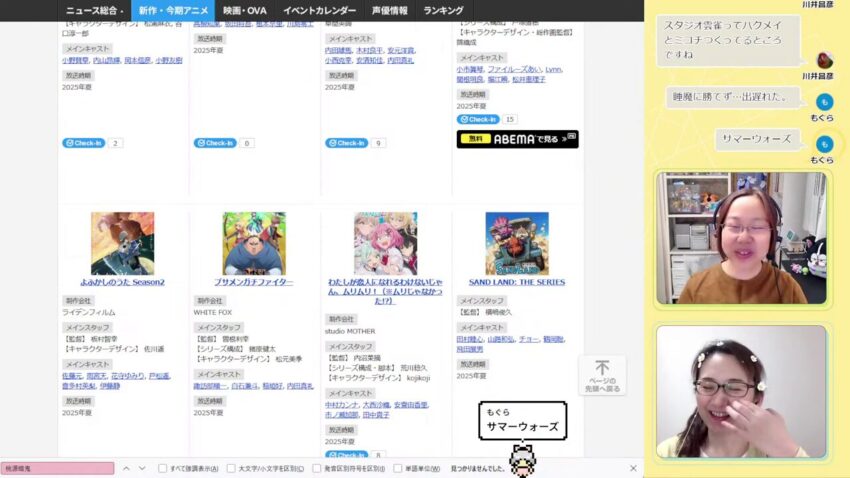Open the よふかしのうた Season2 title link
The image size is (850, 478).
[x=122, y=282]
